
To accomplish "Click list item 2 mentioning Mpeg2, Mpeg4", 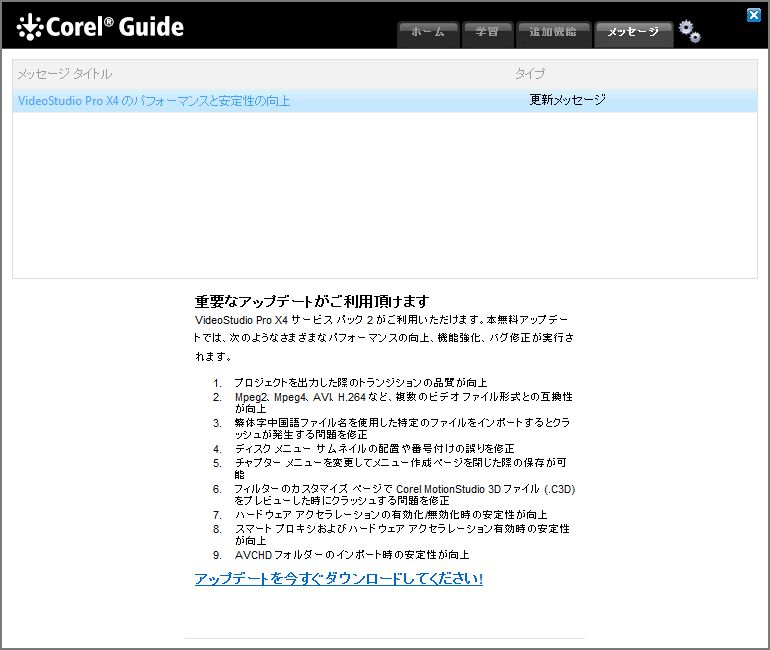I will point(404,403).
